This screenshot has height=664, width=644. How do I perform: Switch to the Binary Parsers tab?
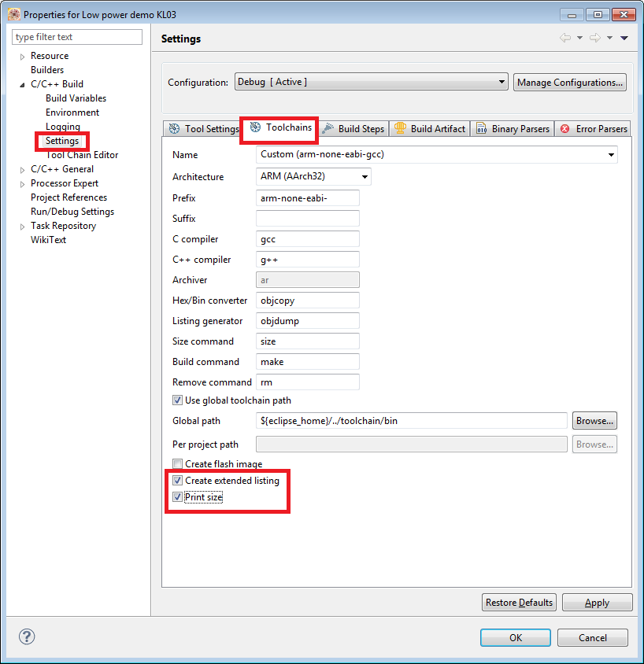coord(513,129)
